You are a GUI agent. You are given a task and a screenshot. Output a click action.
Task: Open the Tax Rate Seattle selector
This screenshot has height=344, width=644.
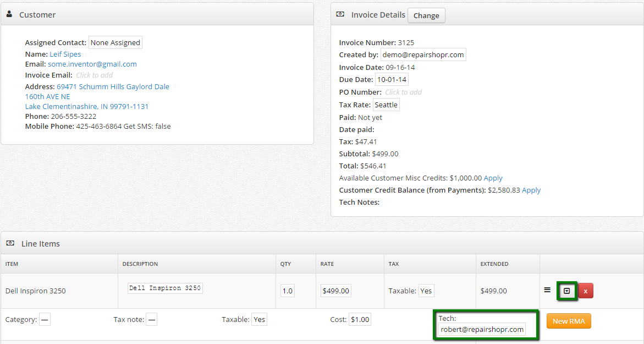[386, 105]
